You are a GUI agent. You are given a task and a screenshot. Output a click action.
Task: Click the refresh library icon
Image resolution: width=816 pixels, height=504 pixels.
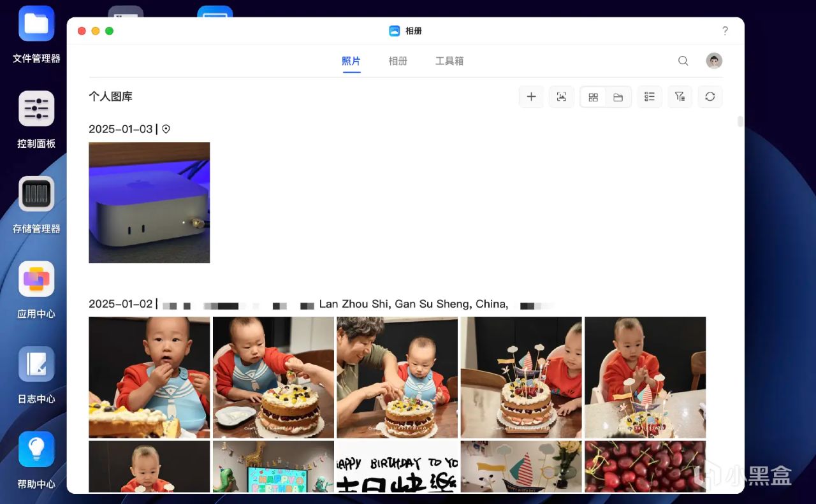pos(710,97)
